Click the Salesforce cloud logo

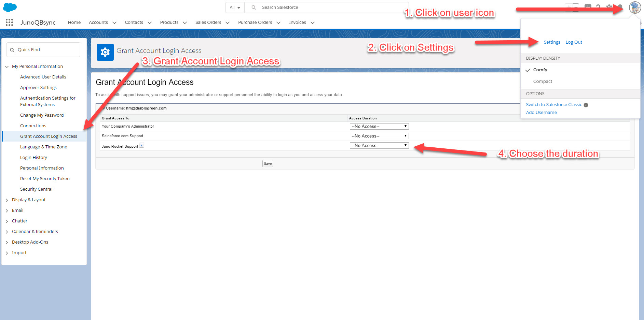[9, 7]
